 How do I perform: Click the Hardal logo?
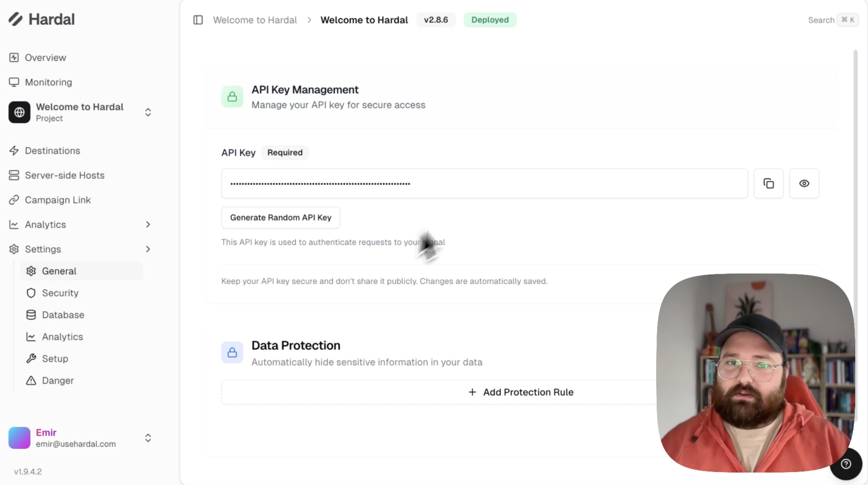click(42, 19)
